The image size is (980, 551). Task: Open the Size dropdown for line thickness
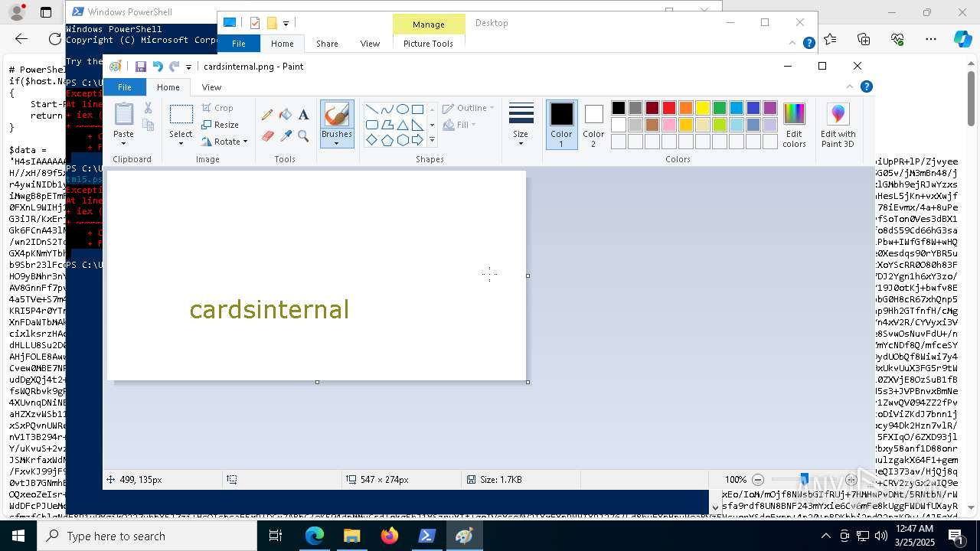tap(521, 125)
